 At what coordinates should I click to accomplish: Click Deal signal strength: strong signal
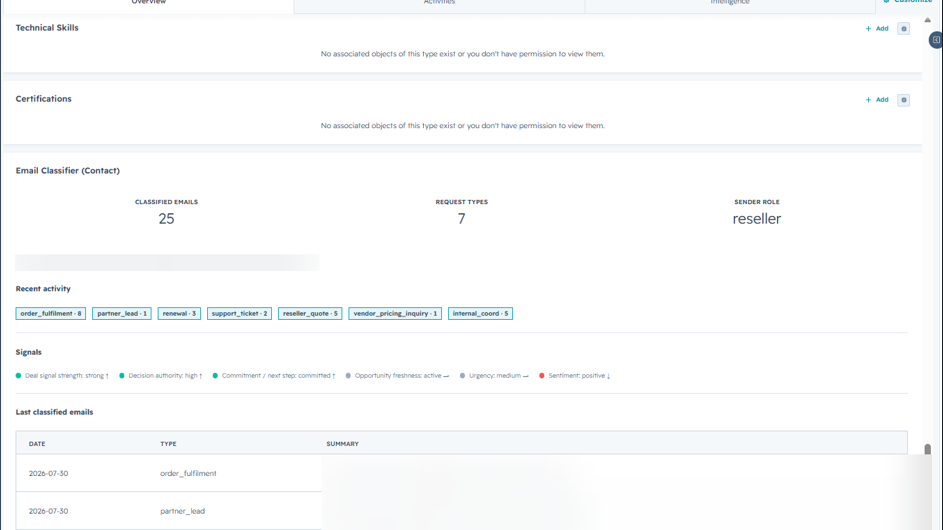pyautogui.click(x=63, y=376)
